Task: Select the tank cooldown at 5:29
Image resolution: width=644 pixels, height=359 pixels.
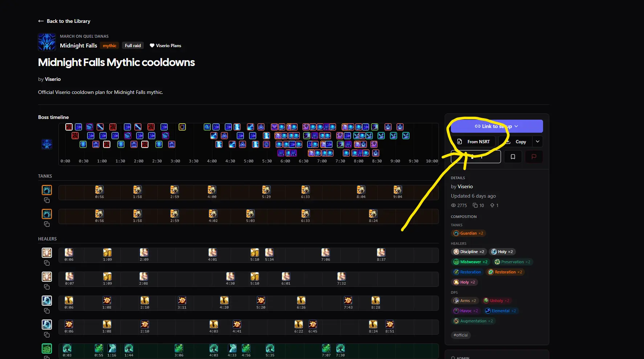Action: tap(266, 190)
